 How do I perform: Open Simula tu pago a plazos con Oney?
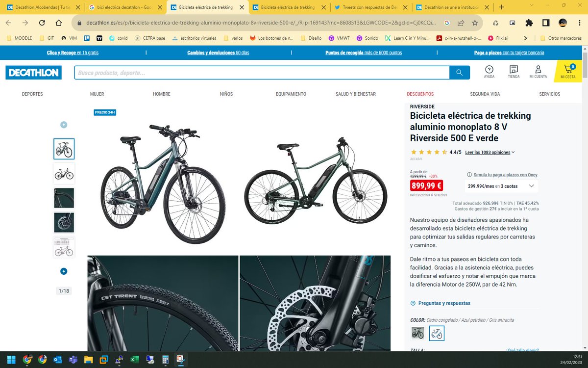505,174
